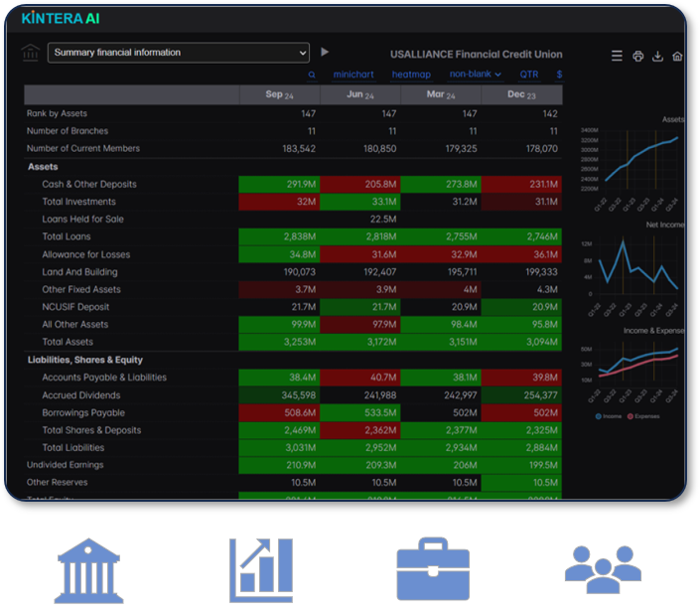Select the Total Loans row label

[67, 236]
